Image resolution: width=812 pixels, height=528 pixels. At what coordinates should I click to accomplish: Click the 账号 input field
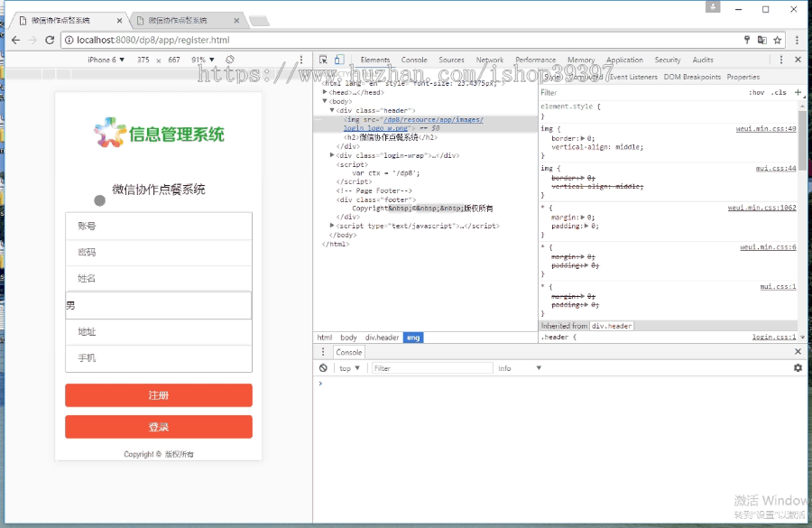click(x=159, y=226)
